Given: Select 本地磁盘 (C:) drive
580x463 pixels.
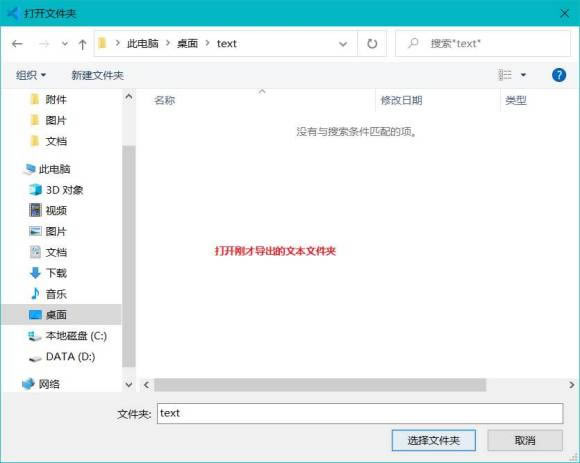Looking at the screenshot, I should point(68,336).
